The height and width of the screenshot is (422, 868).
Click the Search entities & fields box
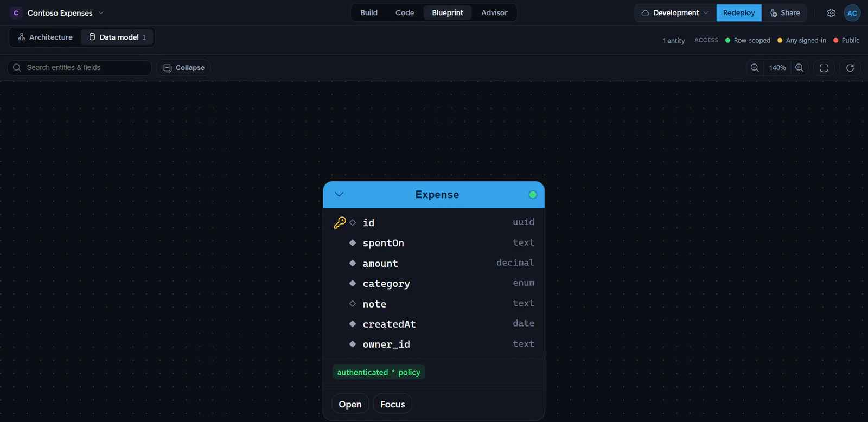pyautogui.click(x=79, y=68)
